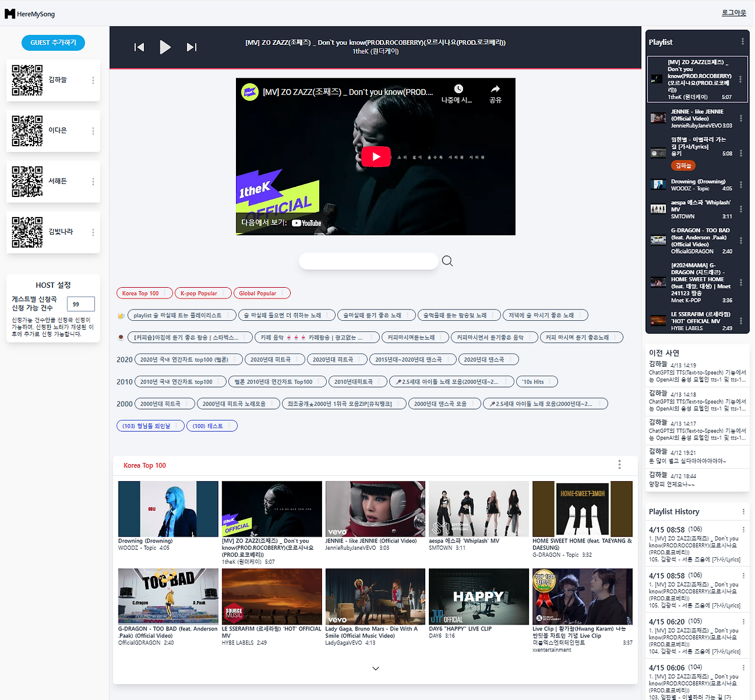The height and width of the screenshot is (700, 755).
Task: Edit the guest request count field
Action: coord(81,304)
